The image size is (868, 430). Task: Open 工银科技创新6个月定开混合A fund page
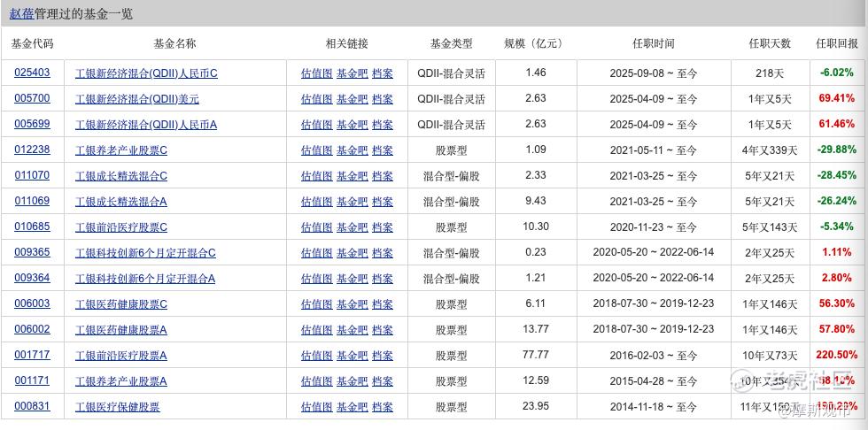145,279
